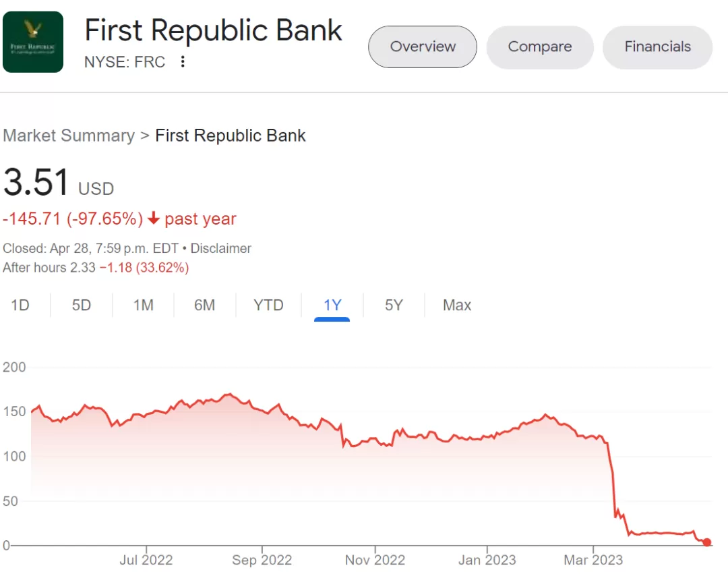
Task: Select the 1Y time range
Action: click(x=332, y=305)
